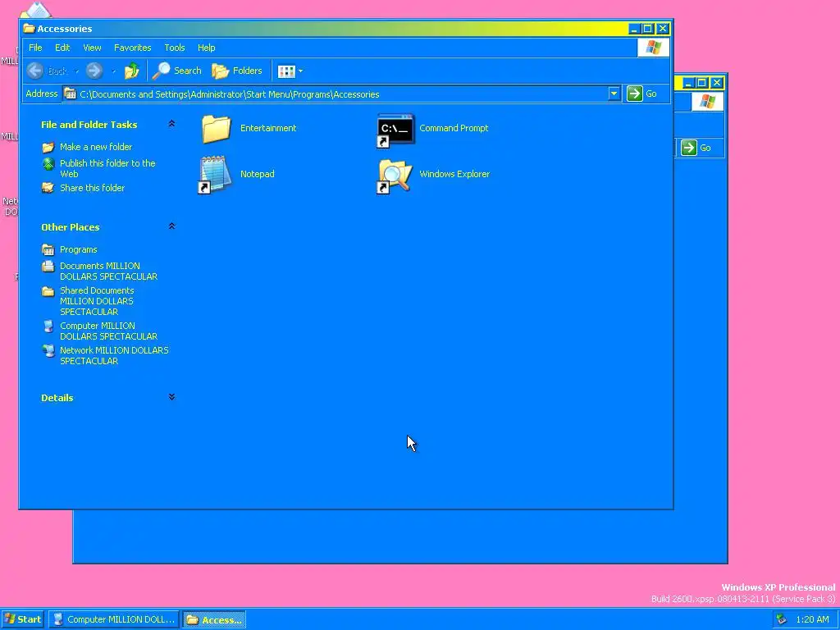
Task: Collapse the Other Places section
Action: pyautogui.click(x=171, y=226)
